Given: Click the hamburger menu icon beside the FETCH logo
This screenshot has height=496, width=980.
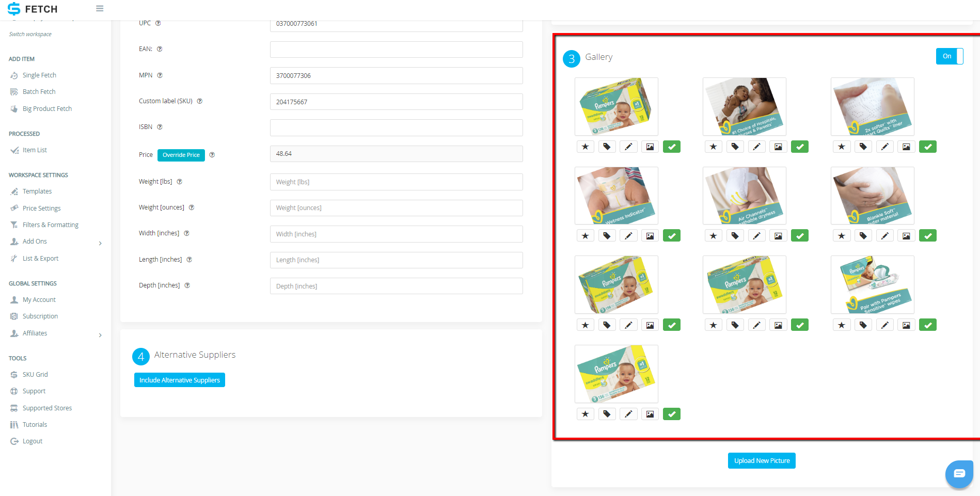Looking at the screenshot, I should tap(100, 9).
